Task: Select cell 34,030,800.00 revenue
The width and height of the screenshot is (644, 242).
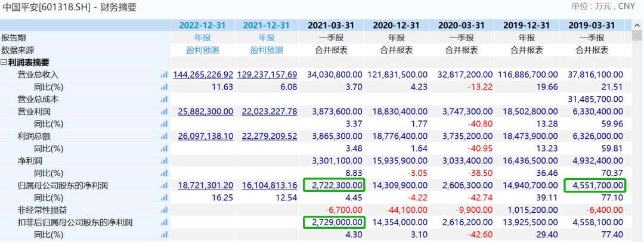Action: tap(335, 75)
